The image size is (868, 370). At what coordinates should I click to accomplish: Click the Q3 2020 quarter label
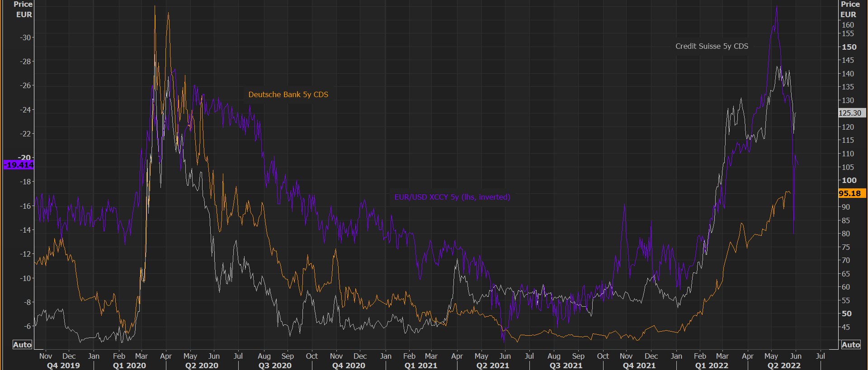point(275,365)
